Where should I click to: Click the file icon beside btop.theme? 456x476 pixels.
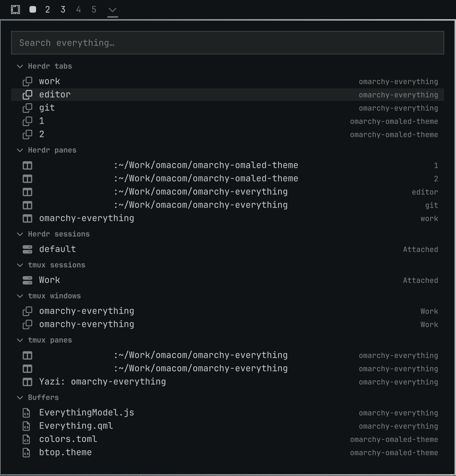coord(27,453)
